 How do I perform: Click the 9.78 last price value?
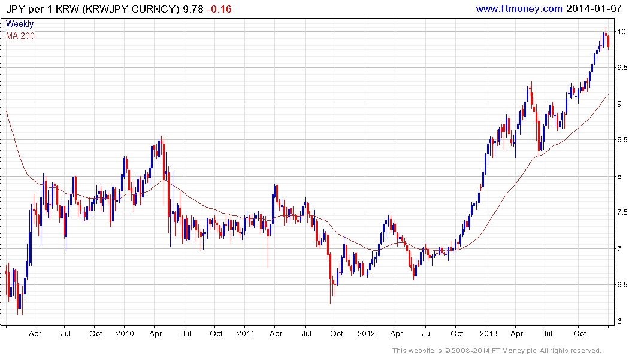[x=193, y=9]
